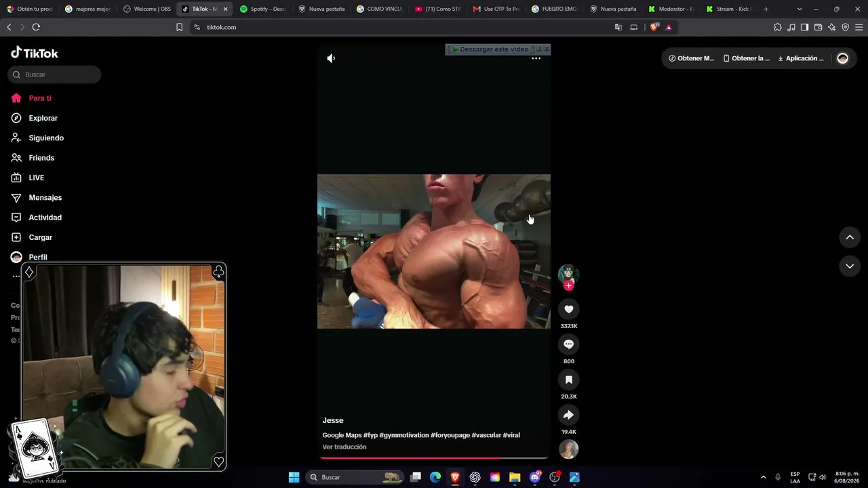Open File Explorer from the taskbar
This screenshot has height=488, width=868.
(515, 477)
